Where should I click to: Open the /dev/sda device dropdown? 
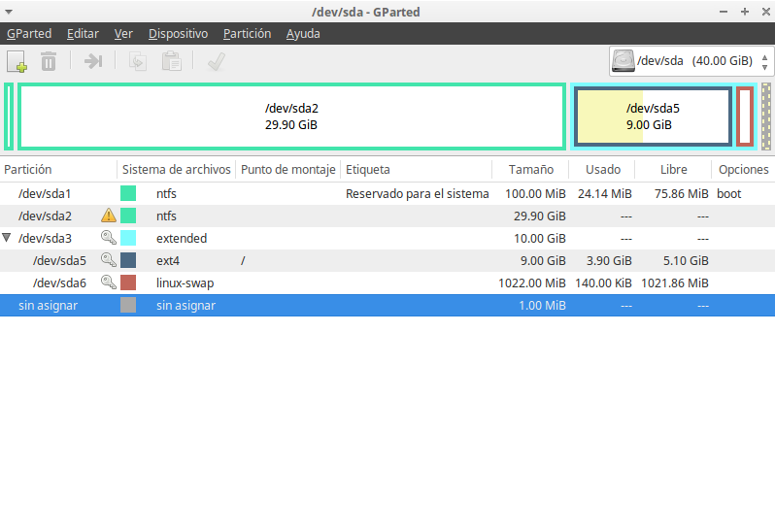[691, 61]
